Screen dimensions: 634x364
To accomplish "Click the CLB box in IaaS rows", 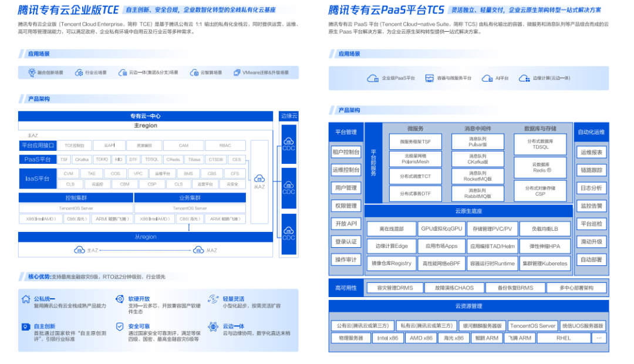I will pyautogui.click(x=70, y=184).
